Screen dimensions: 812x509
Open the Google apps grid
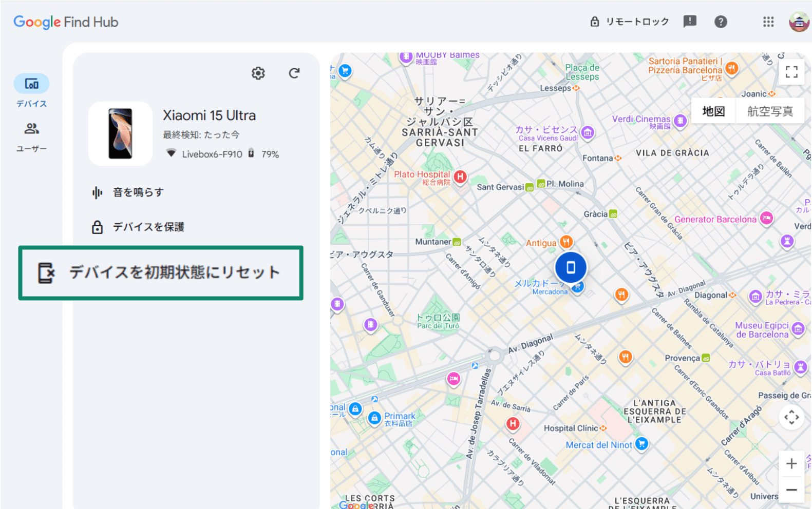coord(768,22)
